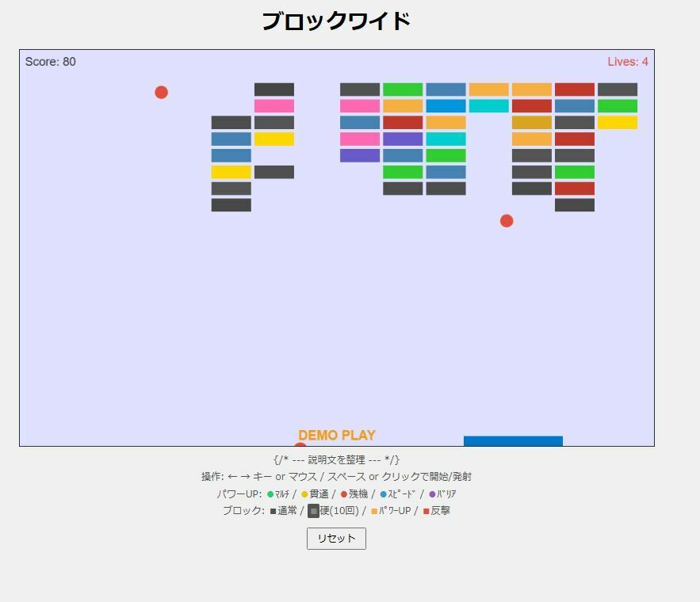
Task: Click the red ball near the top left
Action: [161, 92]
